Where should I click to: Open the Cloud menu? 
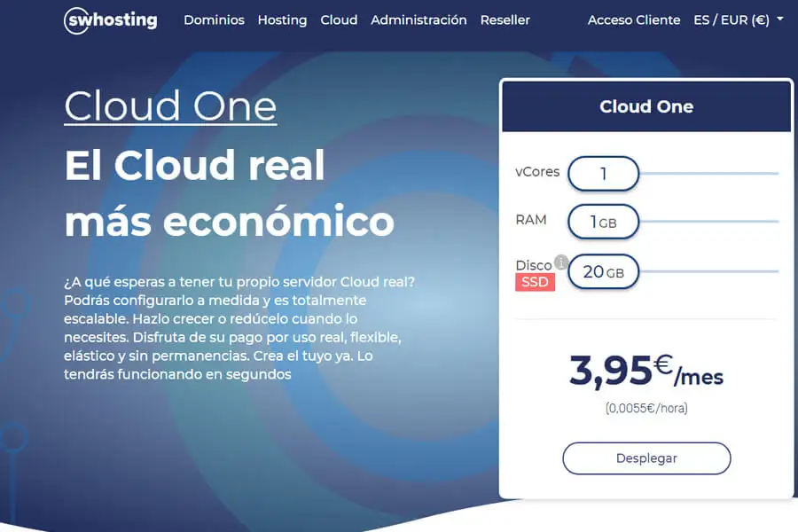click(339, 20)
